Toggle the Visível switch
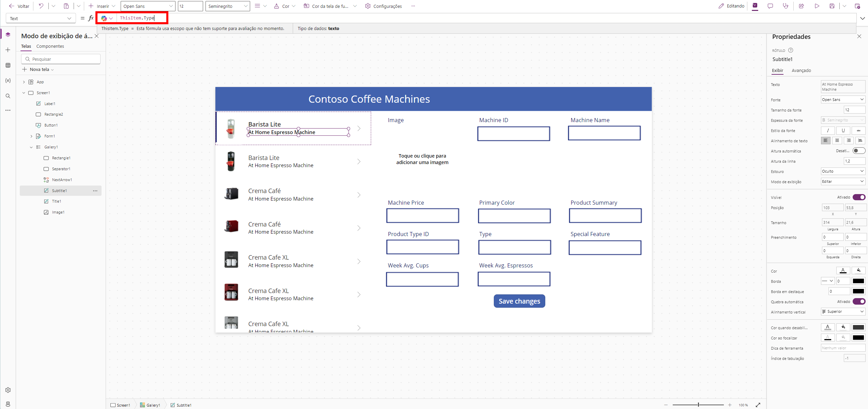This screenshot has width=868, height=409. pyautogui.click(x=859, y=197)
